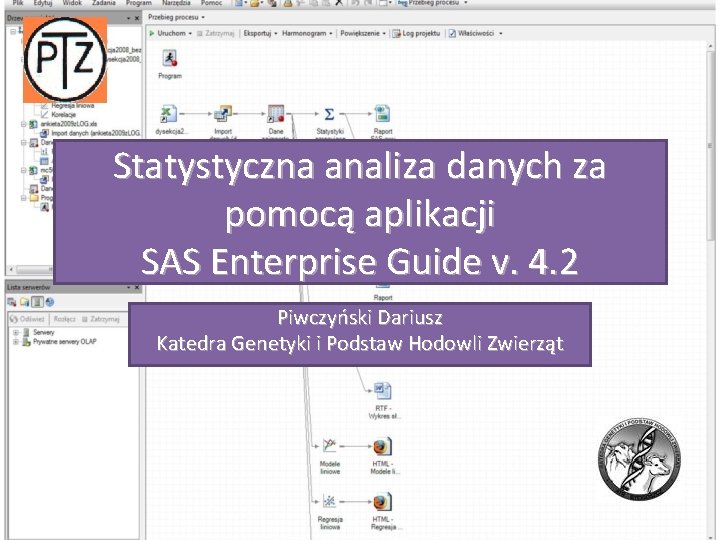This screenshot has height=540, width=720.
Task: Click the ankieta2009zLOG.xls Excel icon in tree
Action: pyautogui.click(x=34, y=124)
